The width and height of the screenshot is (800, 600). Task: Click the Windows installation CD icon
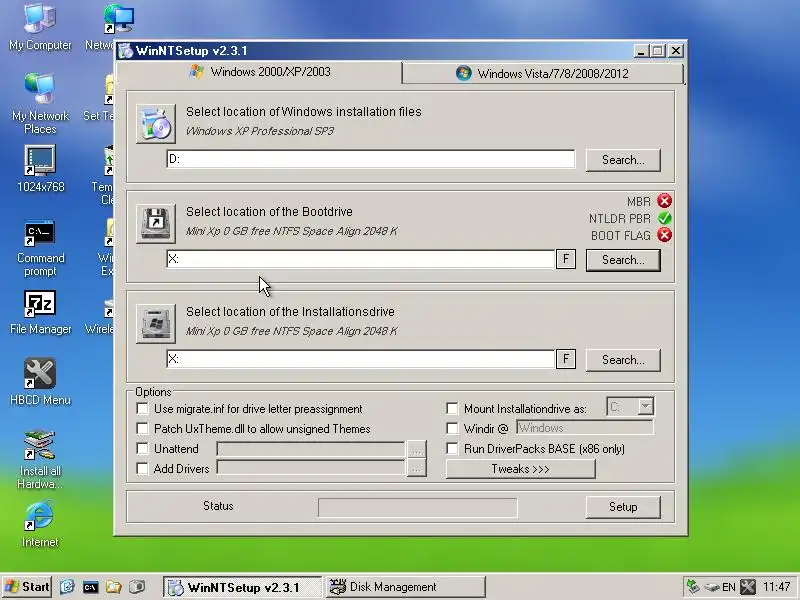156,124
